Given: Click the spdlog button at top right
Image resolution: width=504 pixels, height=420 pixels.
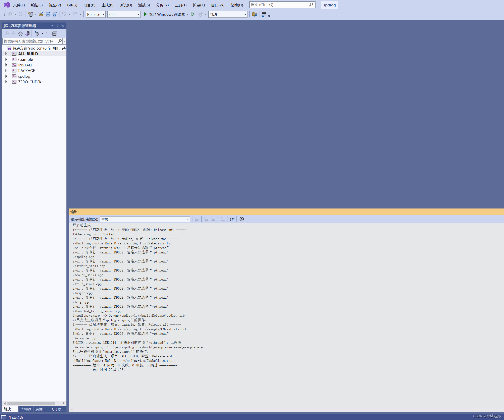Looking at the screenshot, I should pyautogui.click(x=329, y=5).
